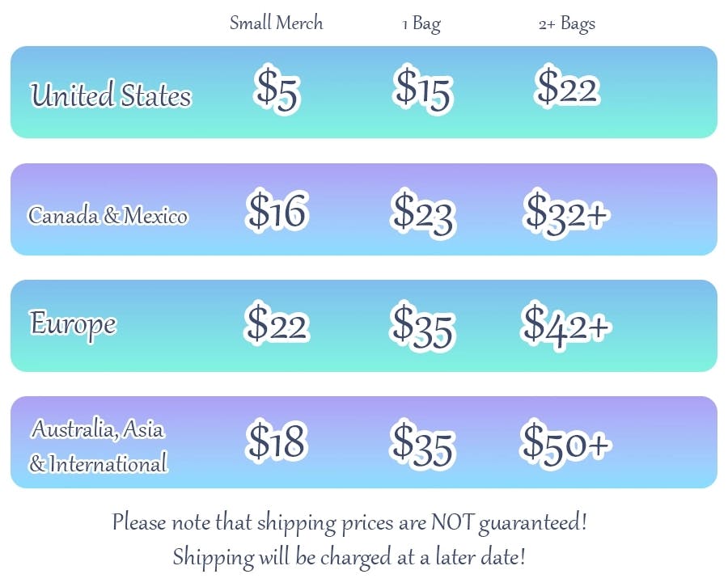Select Canada & Mexico $23 bag price
Viewport: 728px width, 587px height.
(422, 213)
